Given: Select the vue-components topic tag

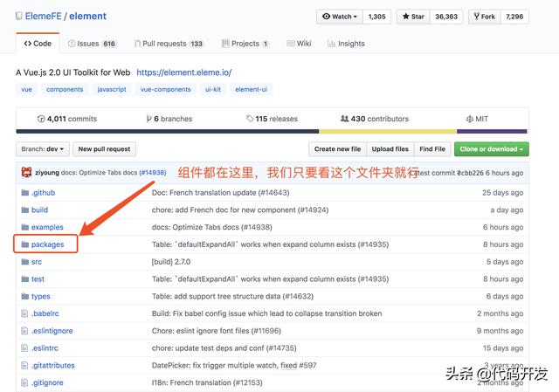Looking at the screenshot, I should [x=165, y=89].
